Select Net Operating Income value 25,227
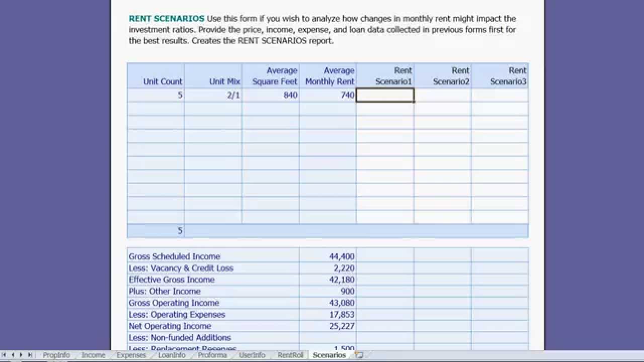Screen dimensions: 644x362 [x=328, y=326]
